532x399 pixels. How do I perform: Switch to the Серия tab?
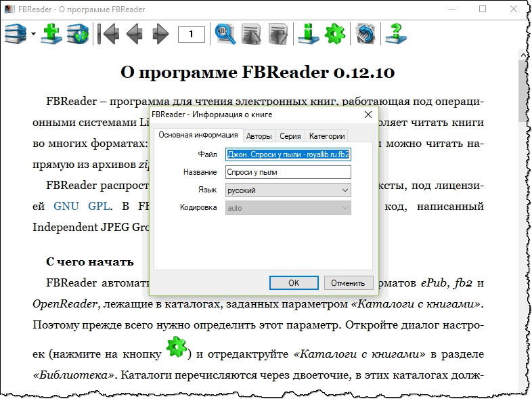coord(290,136)
